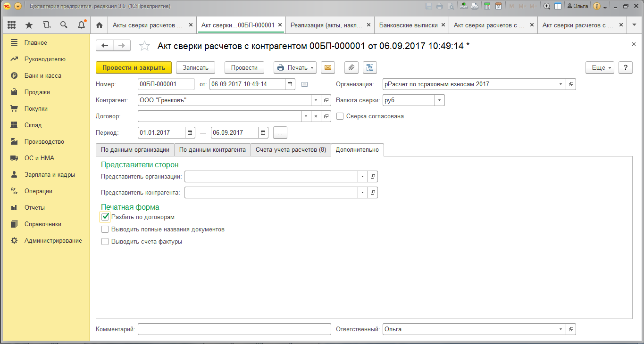Switch to Счета учета расчетов (8) tab
644x344 pixels.
(x=291, y=150)
